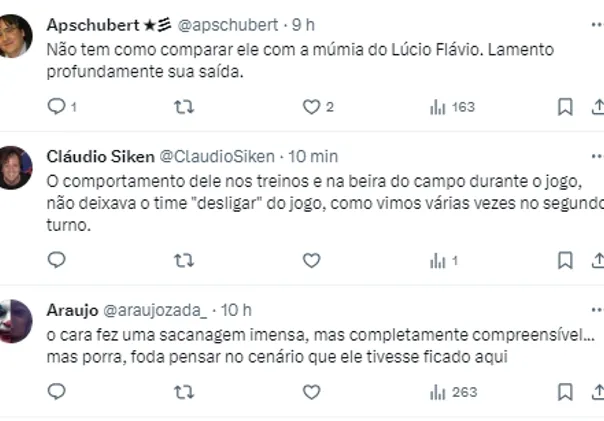Retweet Apschubert's post about Lúcio Flávio
The width and height of the screenshot is (604, 421).
click(x=184, y=107)
